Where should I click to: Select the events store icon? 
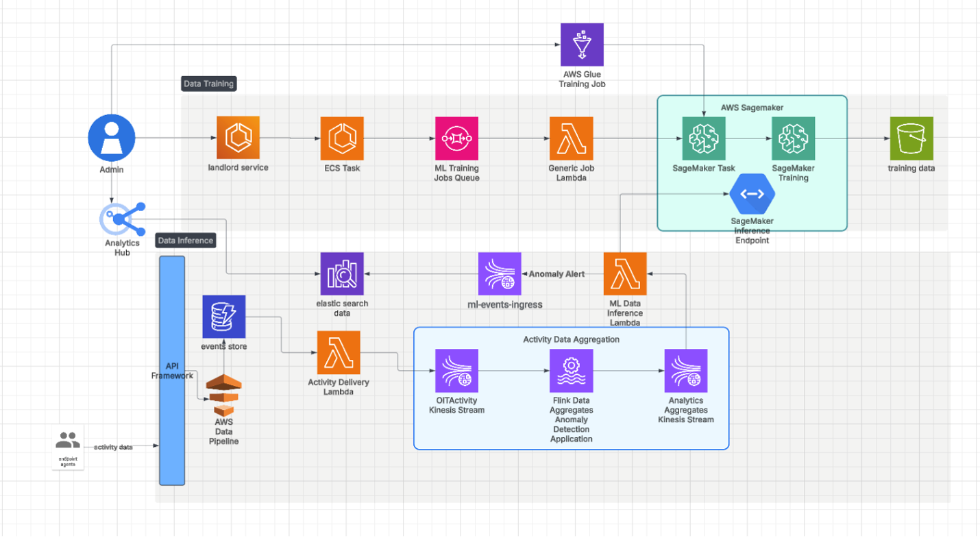[223, 317]
